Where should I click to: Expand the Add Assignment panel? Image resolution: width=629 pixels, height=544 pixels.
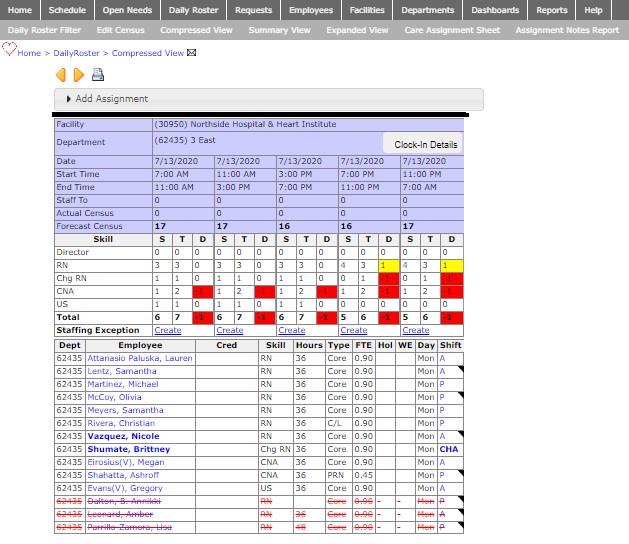112,99
